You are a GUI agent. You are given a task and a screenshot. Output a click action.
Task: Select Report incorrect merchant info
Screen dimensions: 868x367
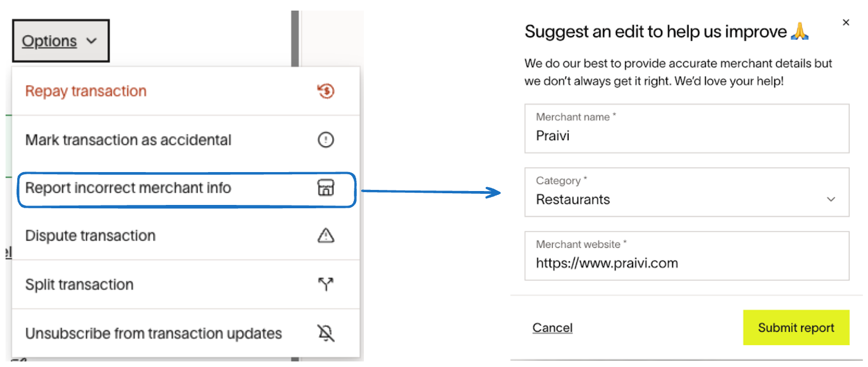pos(129,188)
